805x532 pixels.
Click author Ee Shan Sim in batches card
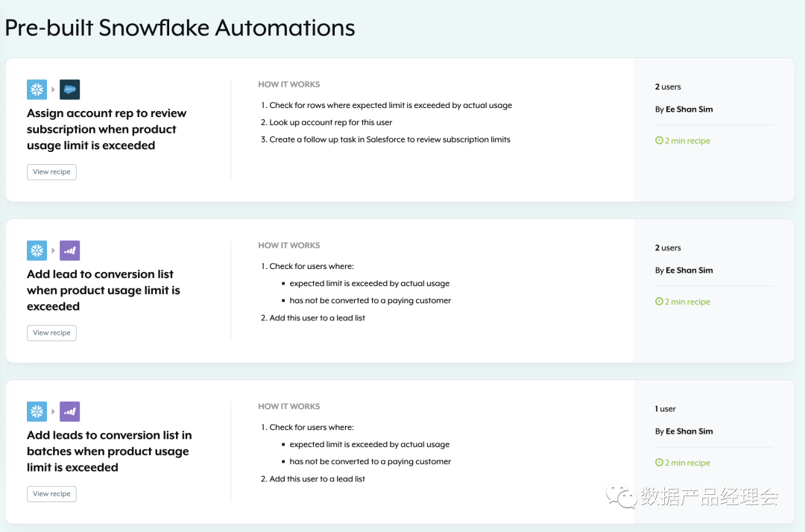tap(689, 431)
